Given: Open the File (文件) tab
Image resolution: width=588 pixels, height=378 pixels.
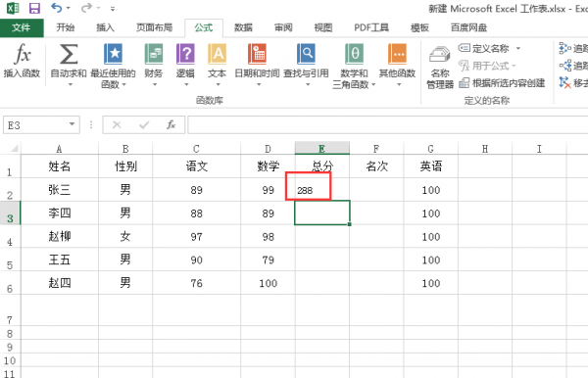Looking at the screenshot, I should [x=22, y=27].
